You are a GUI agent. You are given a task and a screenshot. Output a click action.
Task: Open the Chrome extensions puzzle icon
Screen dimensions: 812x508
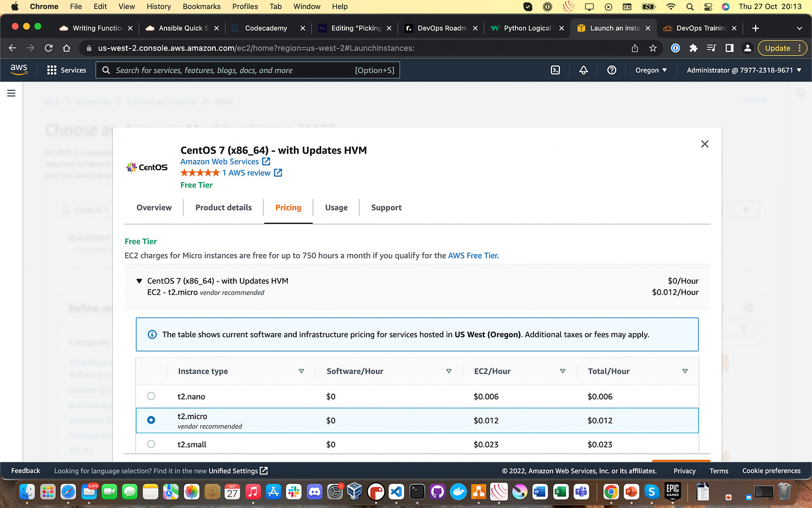click(693, 48)
